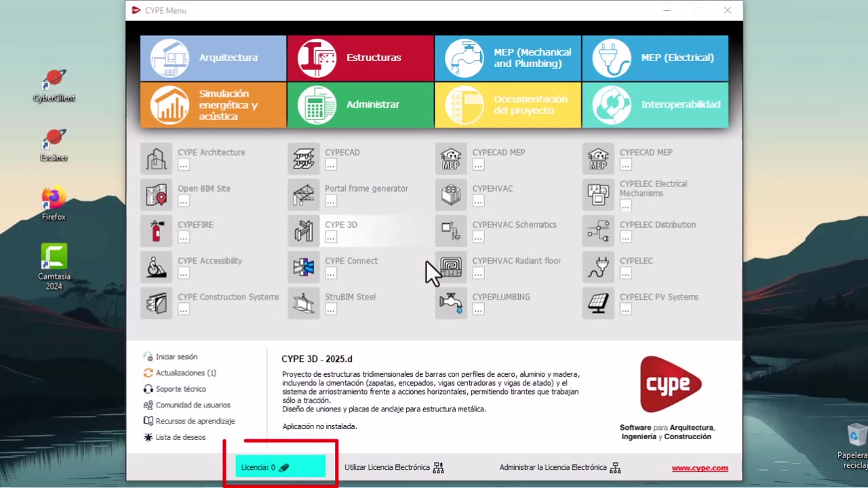868x488 pixels.
Task: Open the CyberClient desktop shortcut
Action: (54, 85)
